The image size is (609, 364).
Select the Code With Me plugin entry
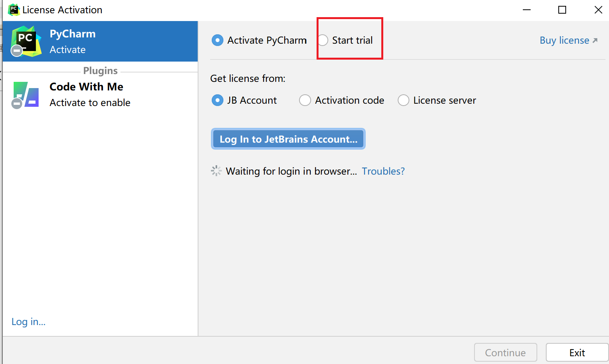click(100, 95)
